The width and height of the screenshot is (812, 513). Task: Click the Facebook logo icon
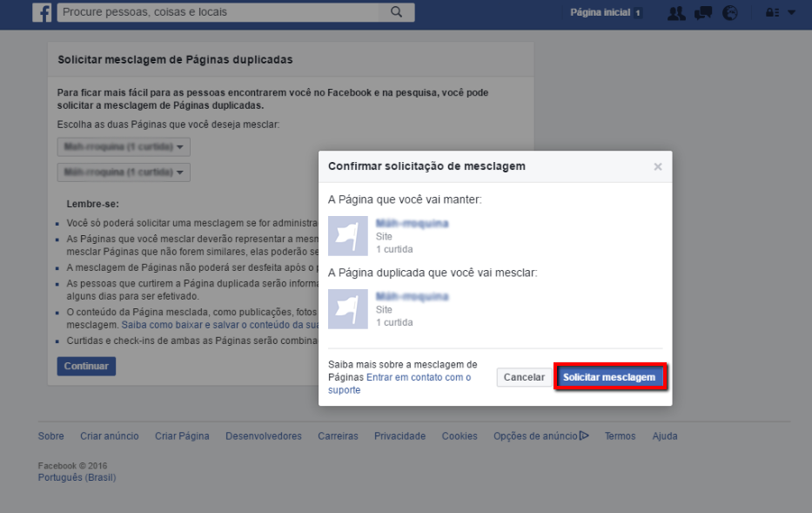(x=42, y=12)
